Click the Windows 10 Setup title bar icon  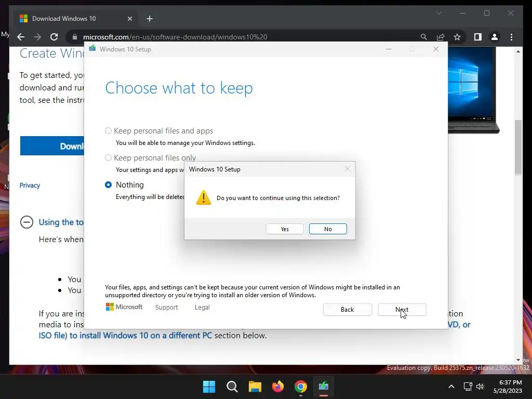pyautogui.click(x=92, y=49)
